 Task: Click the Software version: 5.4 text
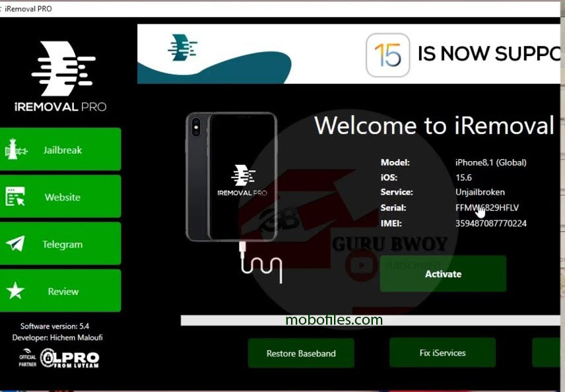pyautogui.click(x=55, y=326)
